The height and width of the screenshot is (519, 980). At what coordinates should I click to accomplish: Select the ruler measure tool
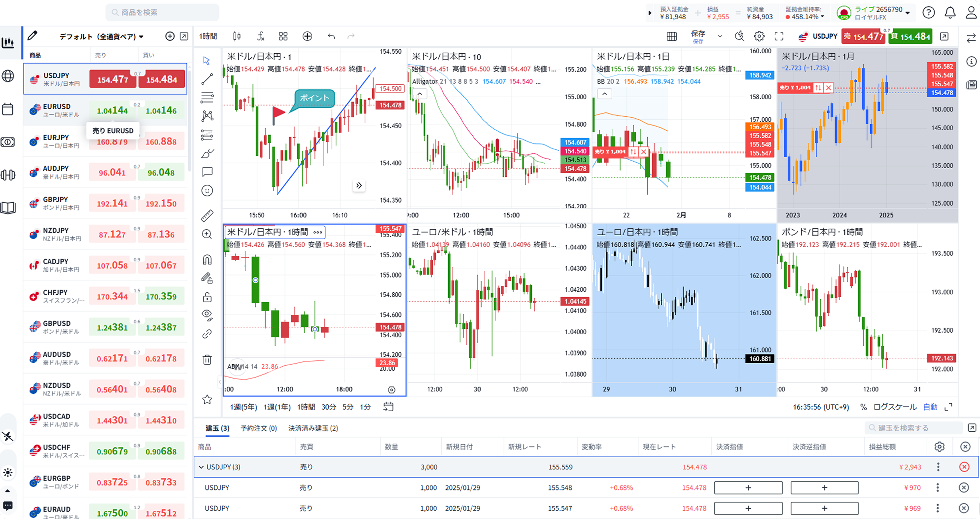[x=207, y=216]
